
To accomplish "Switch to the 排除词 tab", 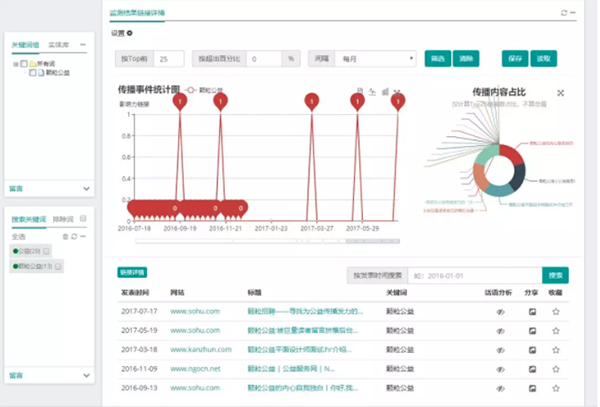I will point(63,219).
